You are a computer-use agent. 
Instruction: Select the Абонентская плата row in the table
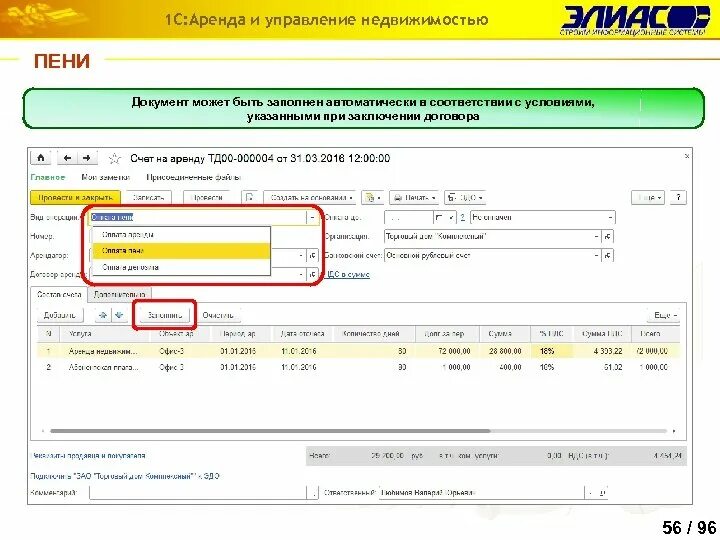358,367
